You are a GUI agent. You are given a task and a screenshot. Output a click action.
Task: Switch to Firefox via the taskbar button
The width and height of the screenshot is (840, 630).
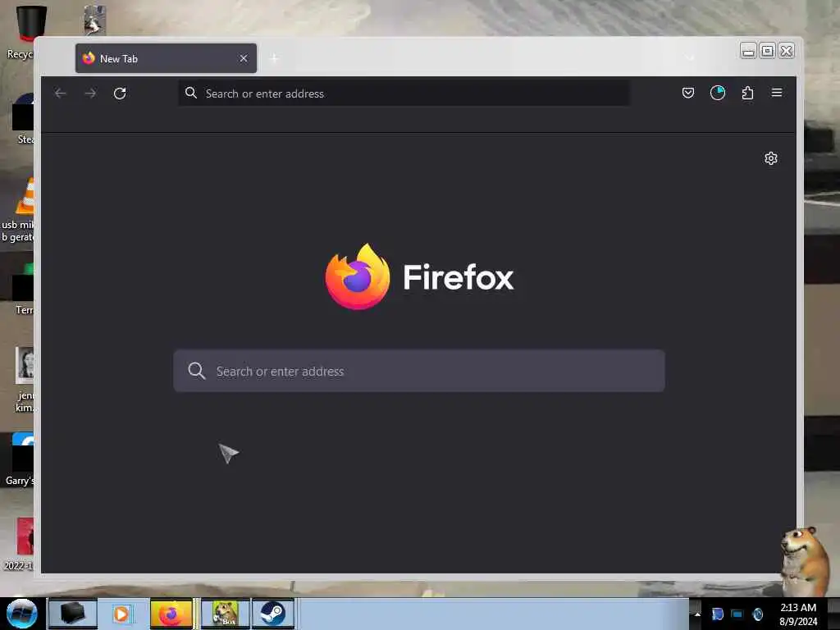click(x=171, y=614)
